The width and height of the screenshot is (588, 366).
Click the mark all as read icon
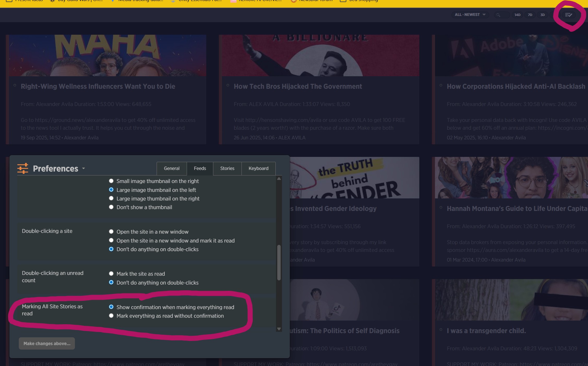[x=568, y=15]
